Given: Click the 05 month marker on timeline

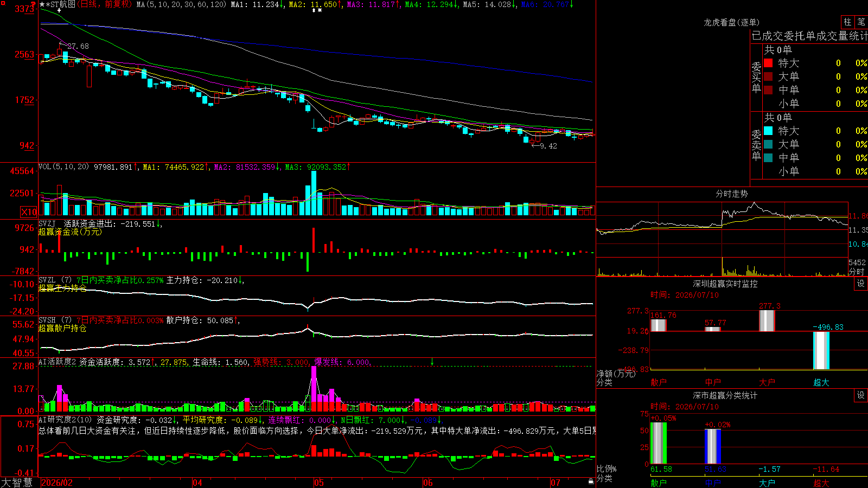Looking at the screenshot, I should (x=319, y=483).
